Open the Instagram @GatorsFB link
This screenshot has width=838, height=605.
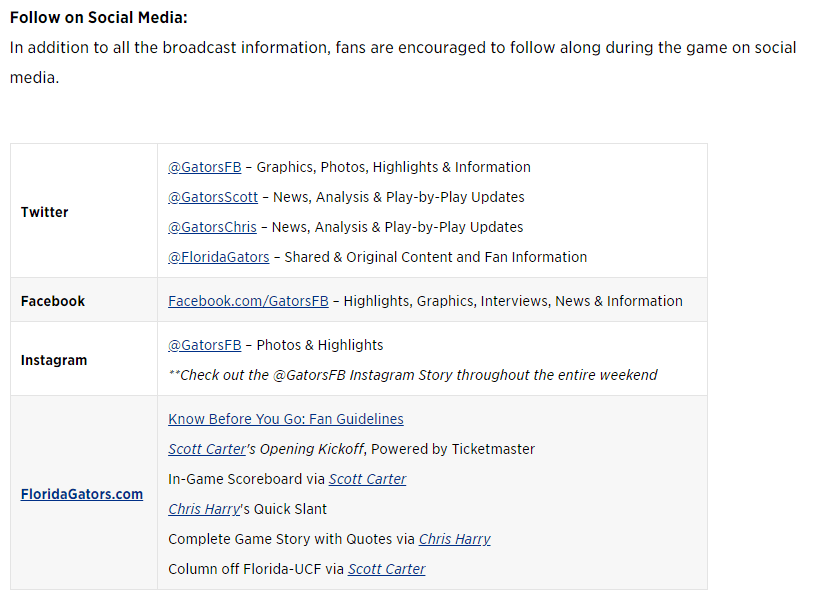click(x=205, y=345)
